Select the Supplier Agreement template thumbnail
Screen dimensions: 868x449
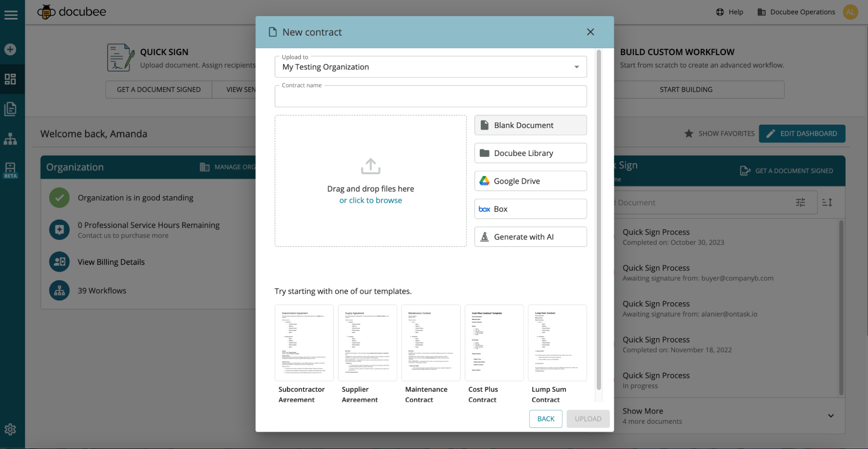(x=367, y=343)
